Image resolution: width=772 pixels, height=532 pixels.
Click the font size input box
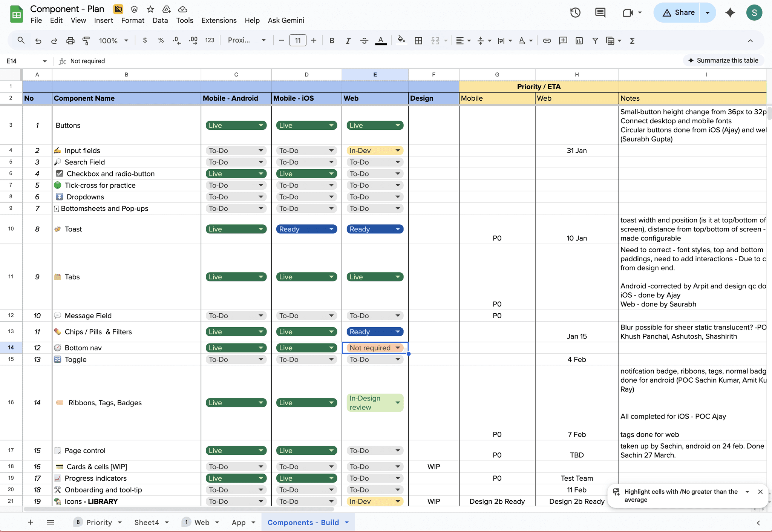coord(297,41)
